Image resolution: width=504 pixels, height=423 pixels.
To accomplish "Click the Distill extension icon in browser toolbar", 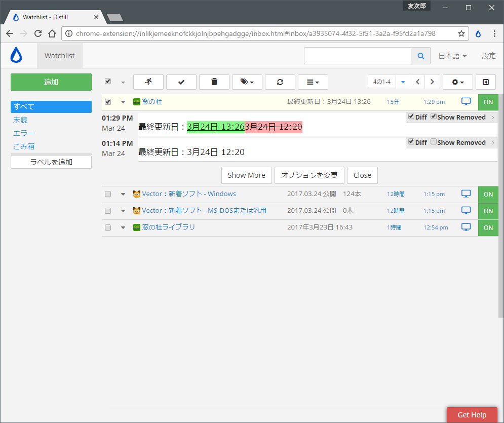I will [x=478, y=33].
